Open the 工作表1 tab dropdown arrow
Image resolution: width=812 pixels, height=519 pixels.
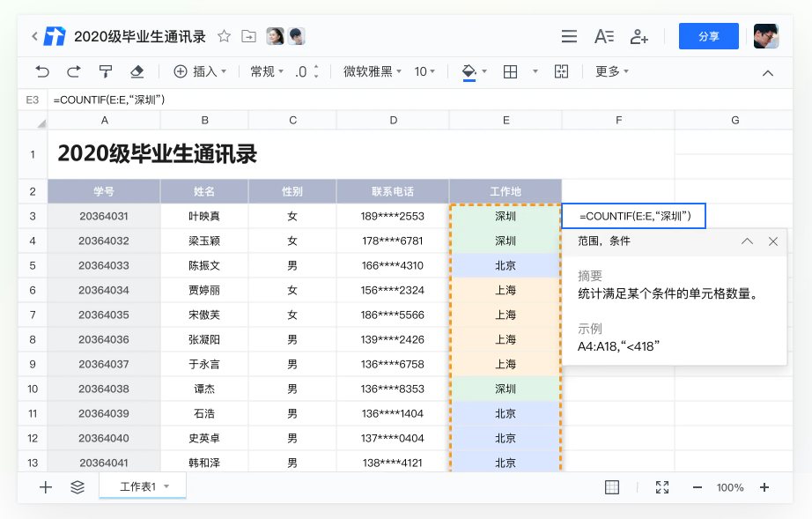click(166, 486)
